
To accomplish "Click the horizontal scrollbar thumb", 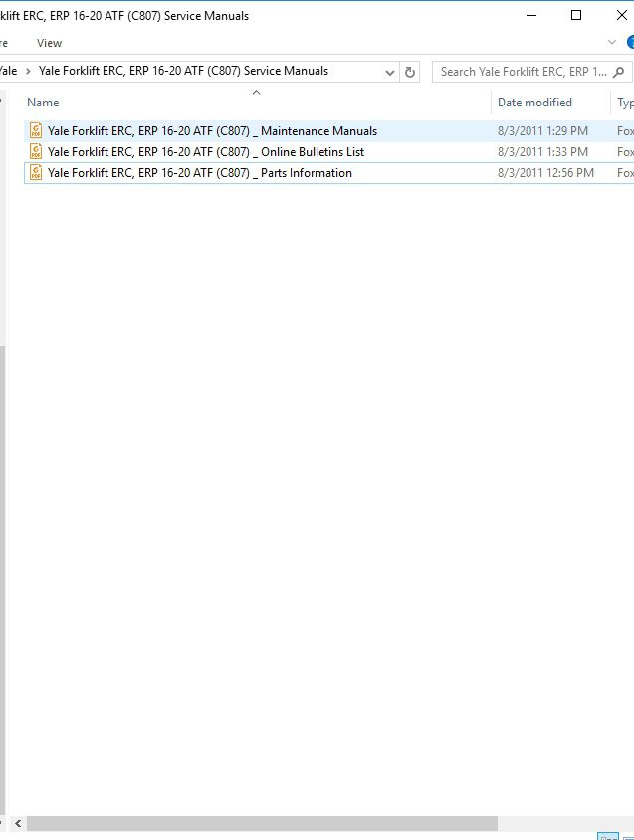I will 262,823.
